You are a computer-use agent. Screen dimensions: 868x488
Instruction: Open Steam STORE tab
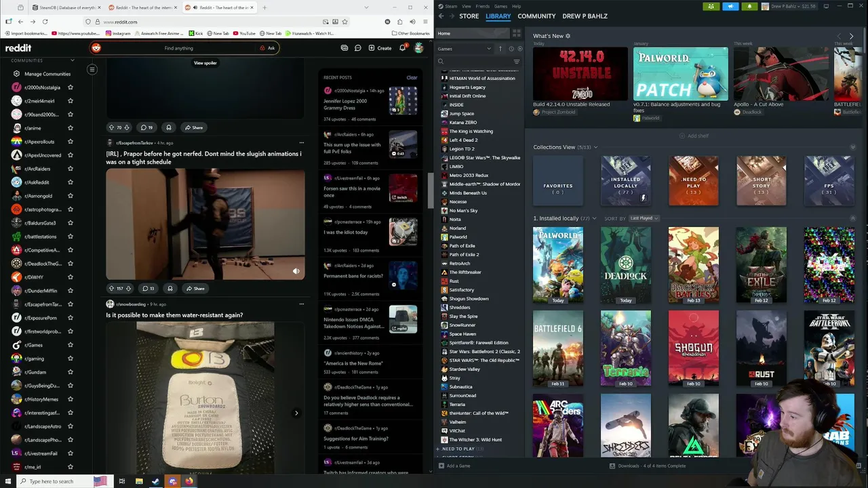[x=469, y=16]
